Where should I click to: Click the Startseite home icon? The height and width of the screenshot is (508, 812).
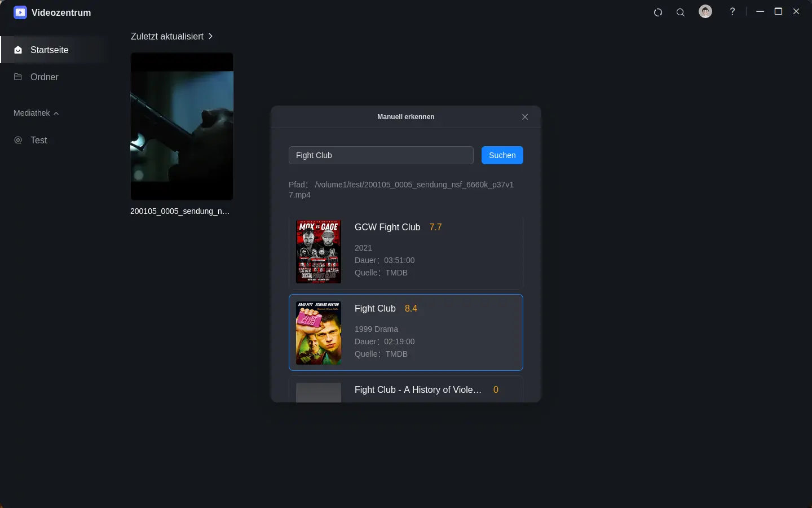point(18,50)
